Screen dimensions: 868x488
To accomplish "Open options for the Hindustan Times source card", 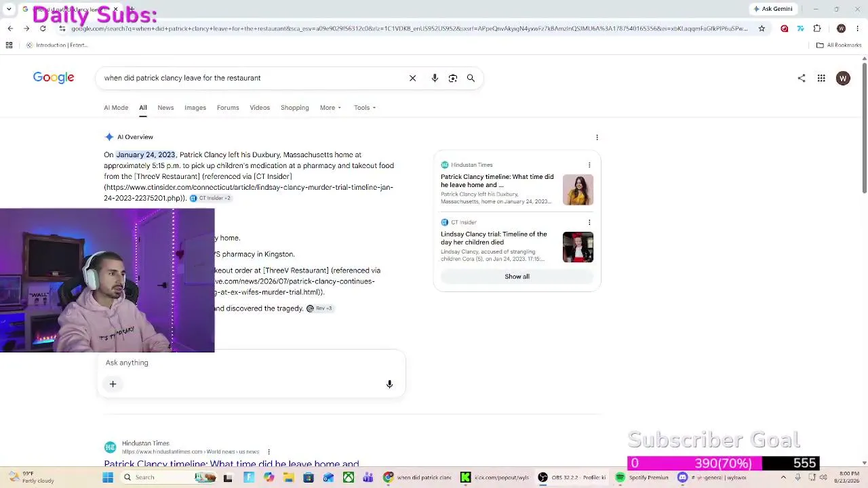I will [x=589, y=165].
